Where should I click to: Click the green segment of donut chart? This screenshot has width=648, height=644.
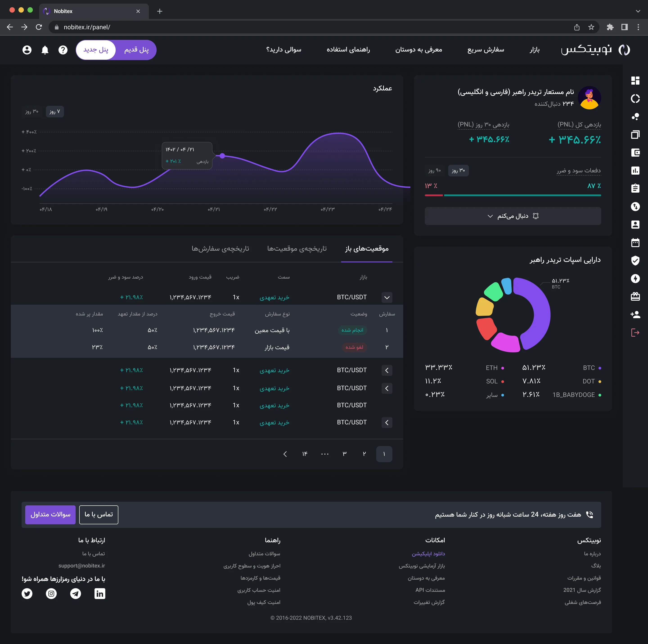[494, 291]
